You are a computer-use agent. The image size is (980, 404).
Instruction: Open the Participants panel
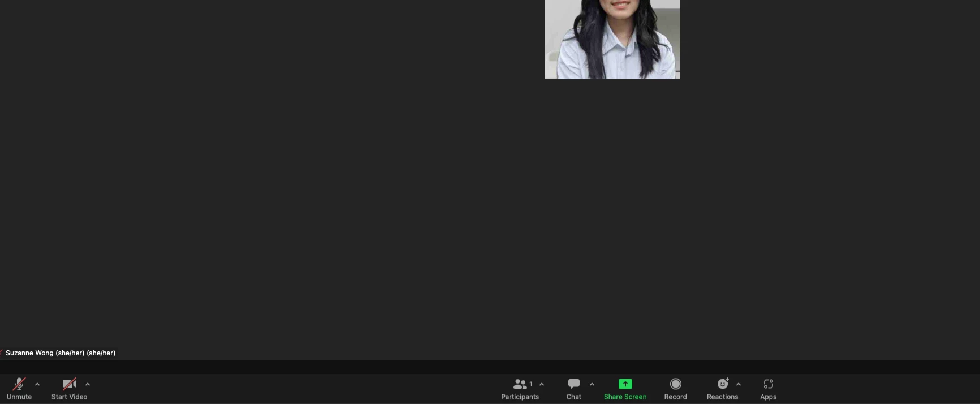520,389
